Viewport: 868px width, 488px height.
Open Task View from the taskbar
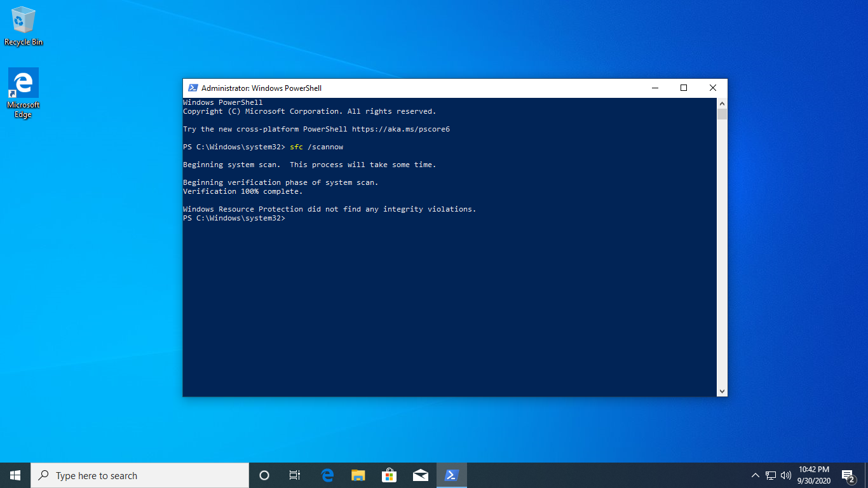click(x=295, y=475)
